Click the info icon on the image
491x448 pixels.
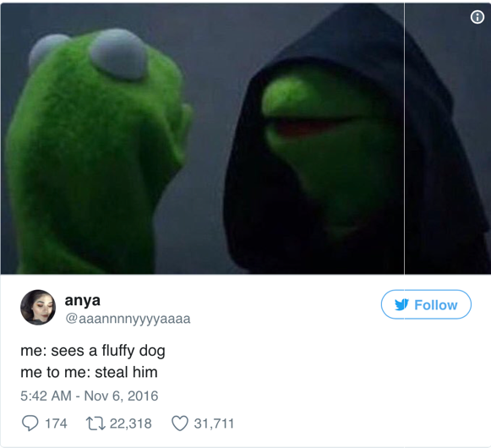(x=477, y=17)
